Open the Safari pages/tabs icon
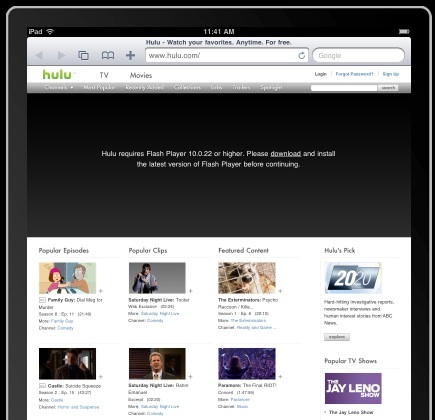The height and width of the screenshot is (420, 435). point(83,55)
